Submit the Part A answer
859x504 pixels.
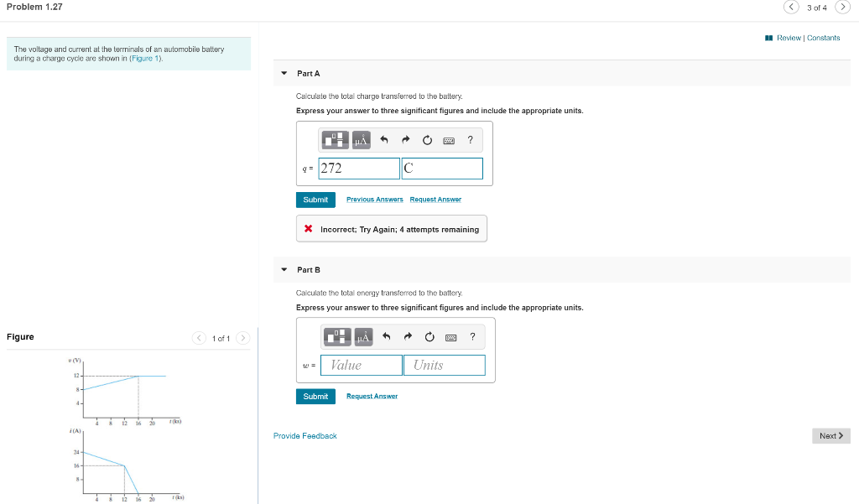(315, 200)
